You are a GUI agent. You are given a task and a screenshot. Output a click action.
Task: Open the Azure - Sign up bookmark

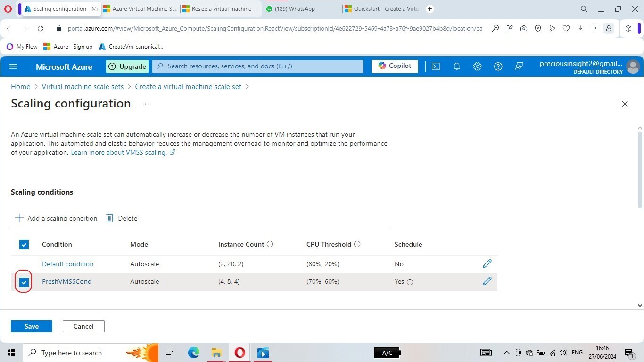click(68, 47)
